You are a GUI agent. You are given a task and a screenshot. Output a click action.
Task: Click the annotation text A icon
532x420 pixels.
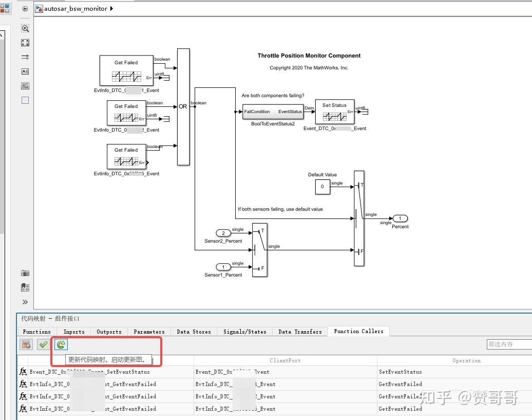25,71
